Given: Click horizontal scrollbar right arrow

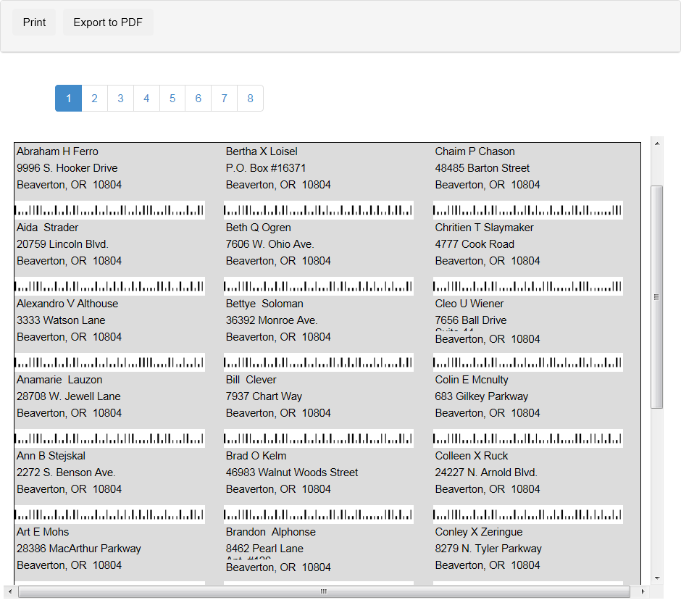Looking at the screenshot, I should pos(643,592).
